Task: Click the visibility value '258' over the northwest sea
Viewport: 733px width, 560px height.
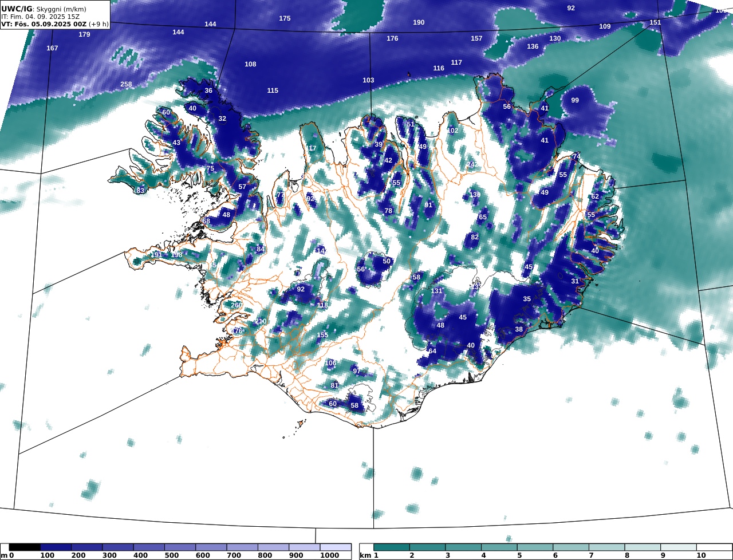Action: coord(126,84)
